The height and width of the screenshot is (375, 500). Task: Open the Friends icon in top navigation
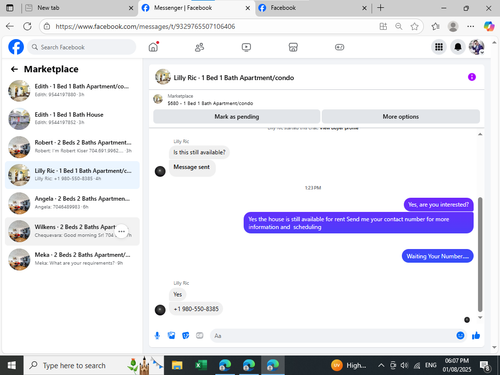(199, 47)
